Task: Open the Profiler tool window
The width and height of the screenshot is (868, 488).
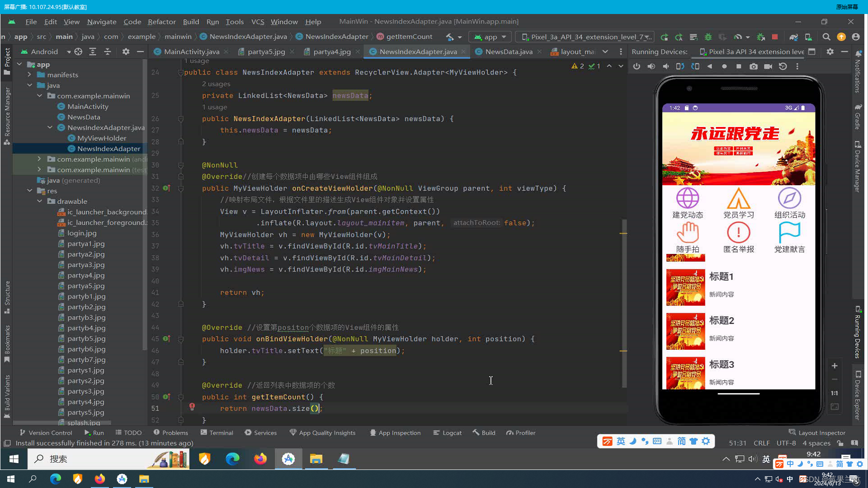Action: coord(520,432)
